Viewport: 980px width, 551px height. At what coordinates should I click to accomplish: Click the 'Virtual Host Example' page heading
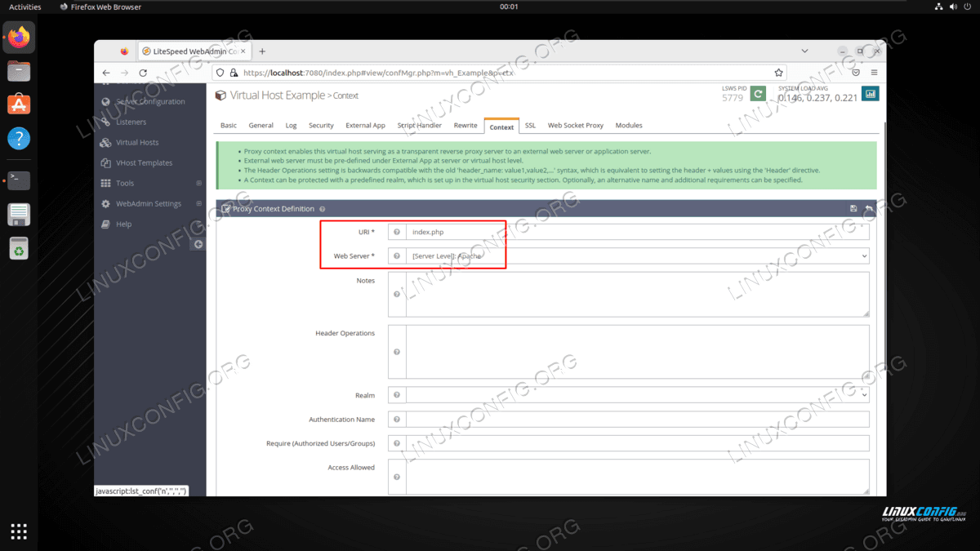point(277,96)
